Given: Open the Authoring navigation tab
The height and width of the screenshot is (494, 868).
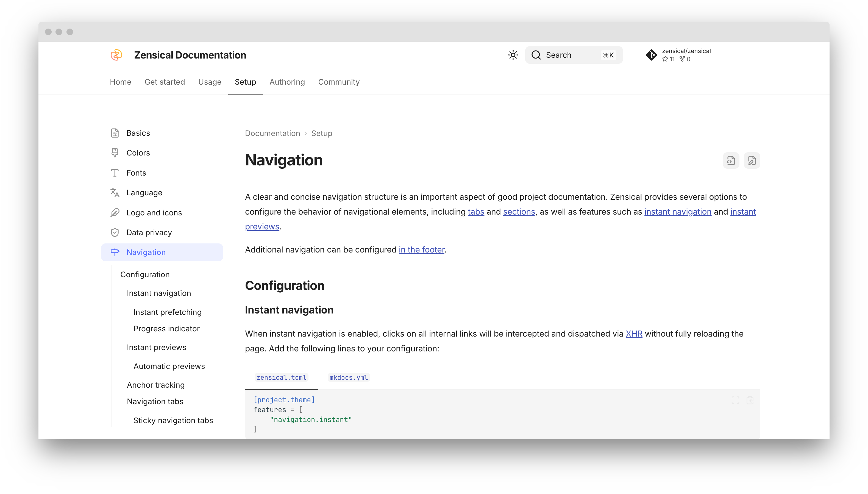Looking at the screenshot, I should click(x=287, y=82).
